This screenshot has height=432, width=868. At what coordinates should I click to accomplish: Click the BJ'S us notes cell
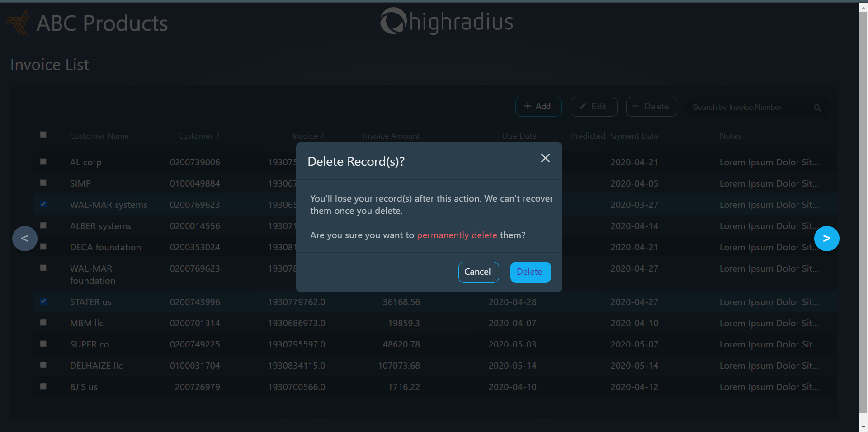(x=769, y=387)
